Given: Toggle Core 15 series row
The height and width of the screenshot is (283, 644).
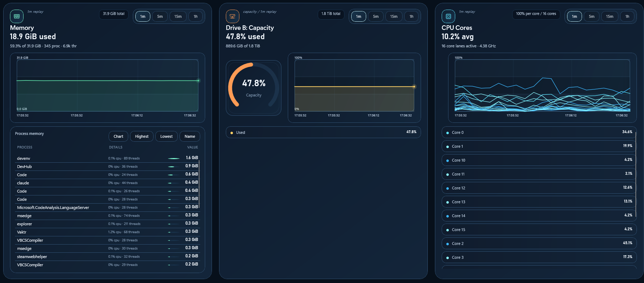Looking at the screenshot, I should pos(539,230).
